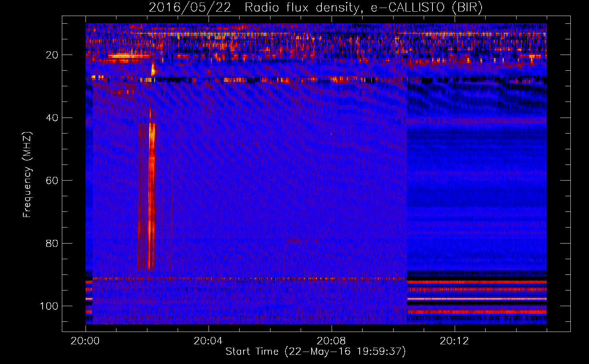
Task: Click the 20 MHz frequency tick label
Action: click(52, 55)
